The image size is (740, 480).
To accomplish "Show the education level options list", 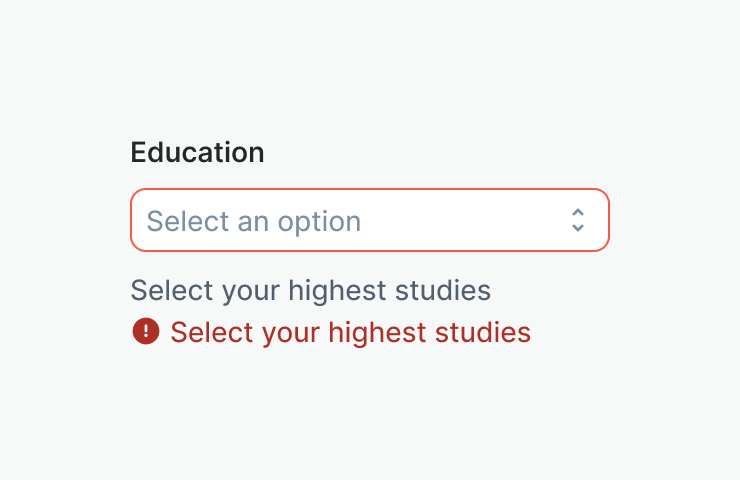I will click(x=369, y=220).
